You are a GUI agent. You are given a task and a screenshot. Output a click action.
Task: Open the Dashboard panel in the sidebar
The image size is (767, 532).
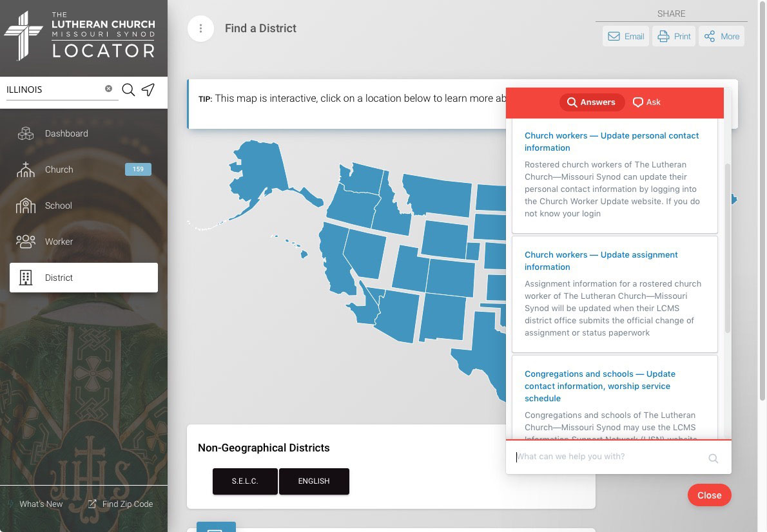click(x=66, y=133)
